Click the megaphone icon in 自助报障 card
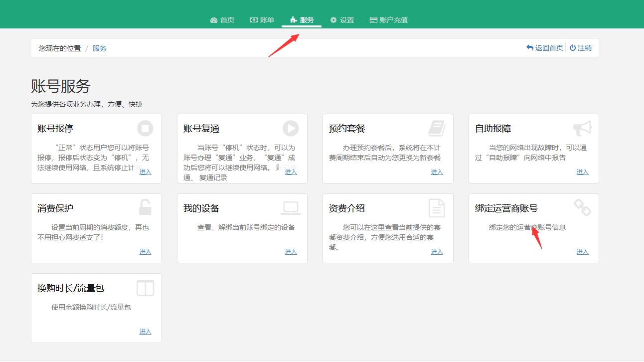Screen dimensions: 644x362 click(x=582, y=128)
